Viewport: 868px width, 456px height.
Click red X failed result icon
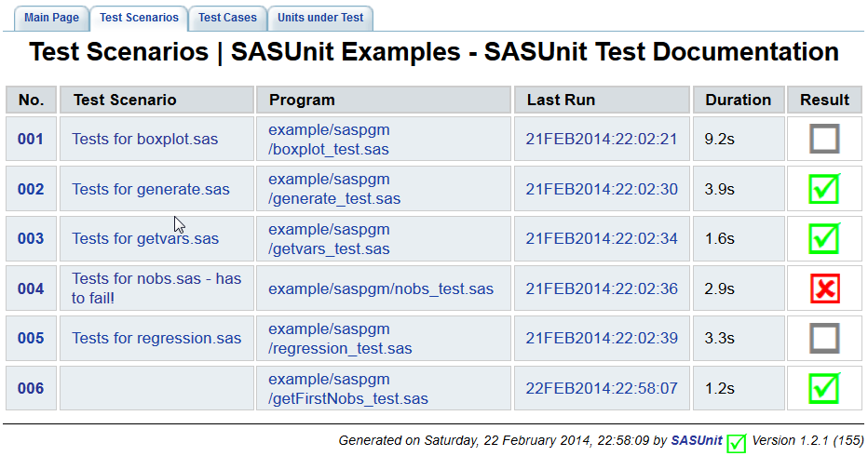tap(824, 288)
